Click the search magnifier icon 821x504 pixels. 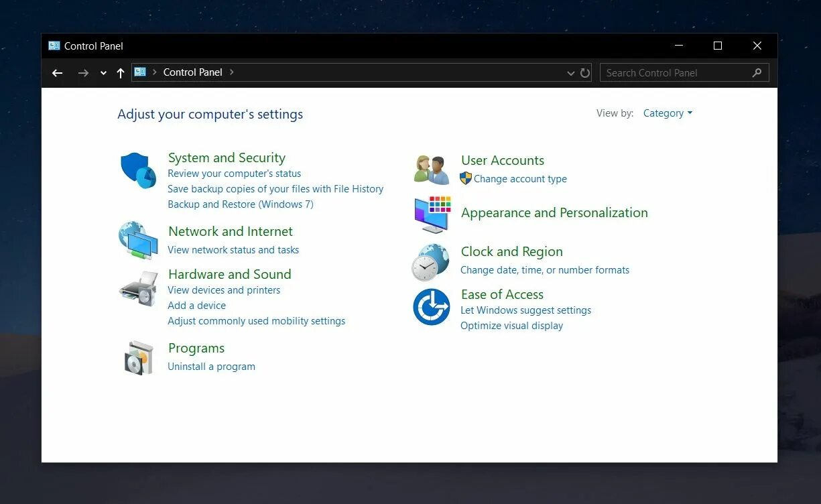757,72
